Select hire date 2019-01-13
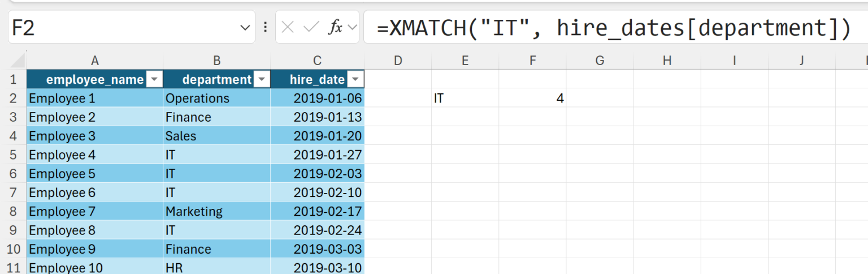The image size is (868, 274). [318, 117]
